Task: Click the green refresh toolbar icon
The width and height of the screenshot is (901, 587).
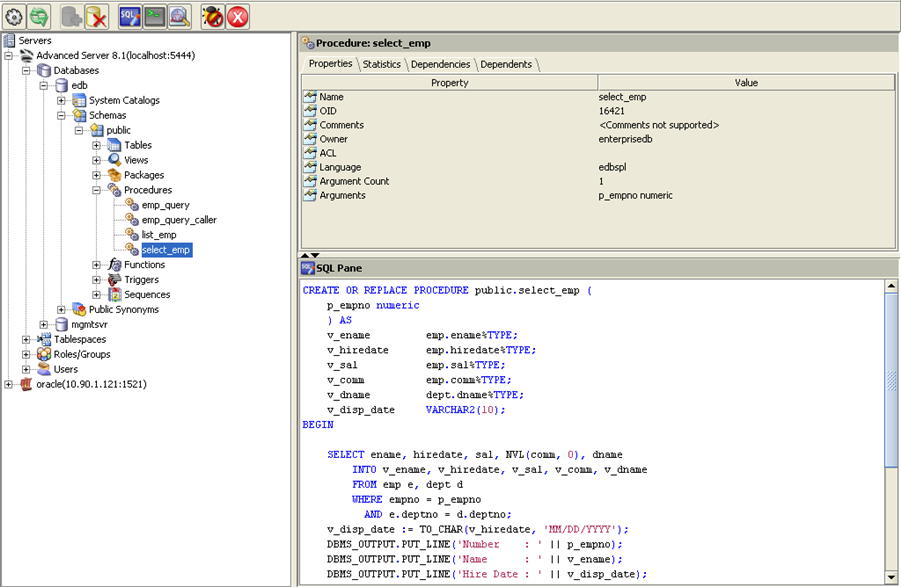Action: click(39, 15)
